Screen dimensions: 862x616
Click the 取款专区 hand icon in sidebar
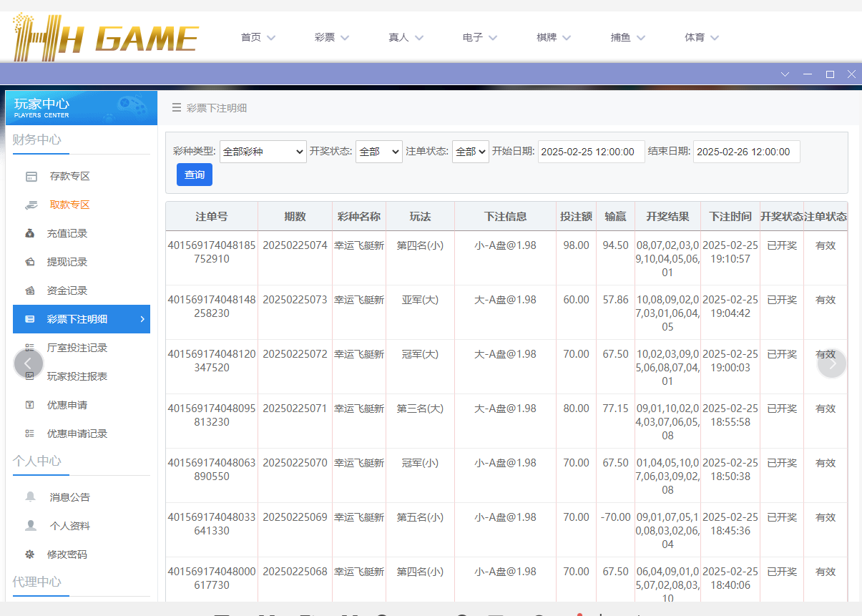pos(31,205)
